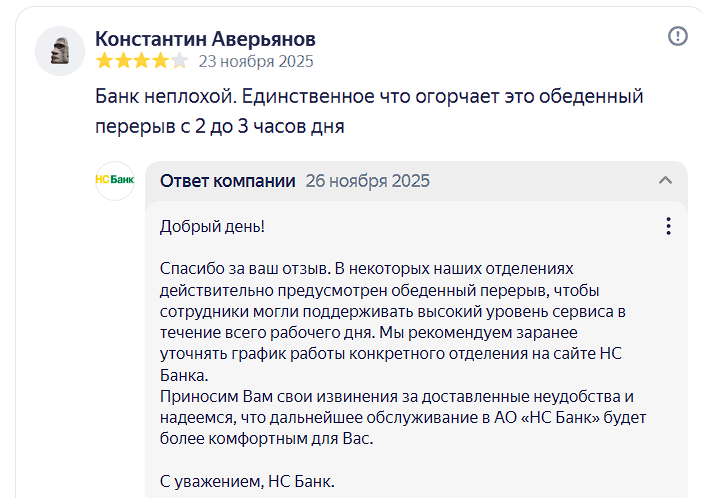Image resolution: width=702 pixels, height=498 pixels.
Task: Click the "Добрый день!" greeting
Action: tap(213, 227)
